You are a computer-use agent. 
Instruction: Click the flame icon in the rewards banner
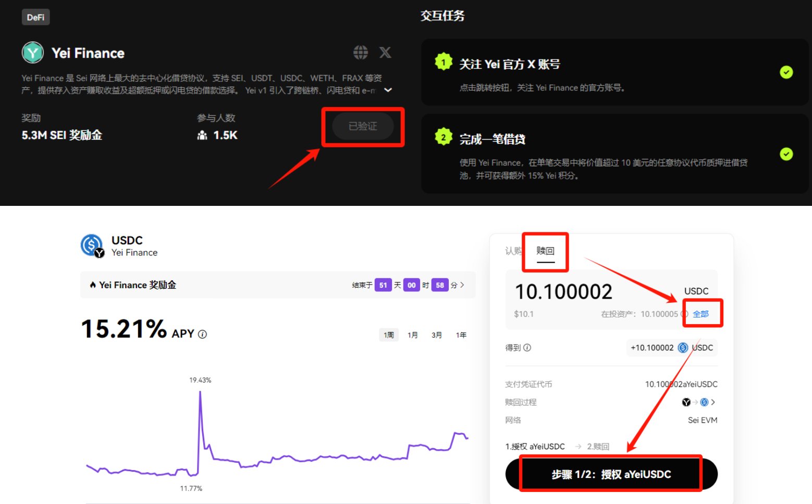93,285
